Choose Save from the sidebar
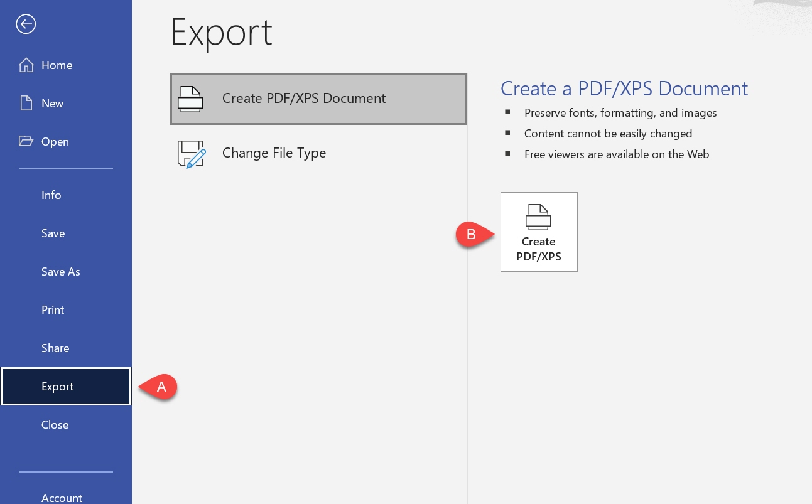The width and height of the screenshot is (812, 504). click(x=53, y=233)
